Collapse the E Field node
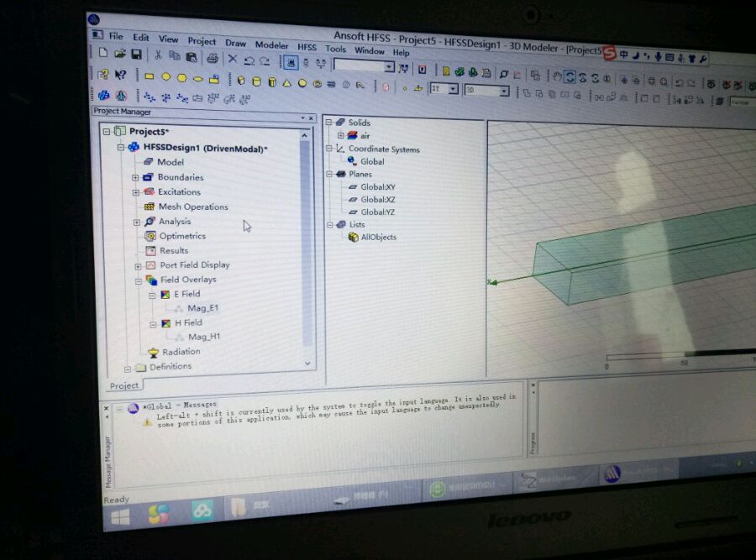Viewport: 756px width, 560px height. [x=152, y=295]
